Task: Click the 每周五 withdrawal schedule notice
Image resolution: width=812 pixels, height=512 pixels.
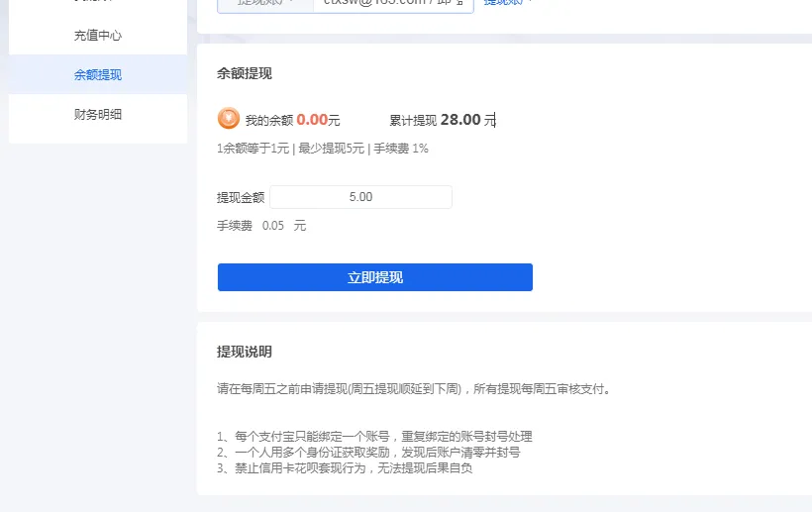Action: (x=414, y=389)
